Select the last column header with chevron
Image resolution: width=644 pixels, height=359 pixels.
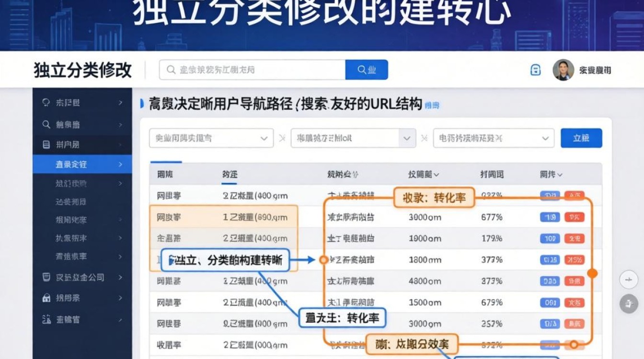(551, 174)
